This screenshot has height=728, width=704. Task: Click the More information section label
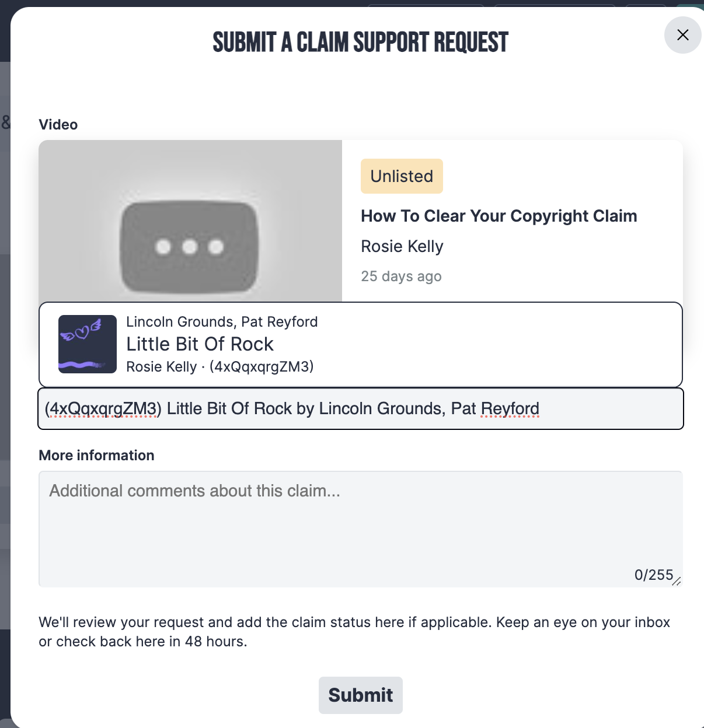[96, 455]
